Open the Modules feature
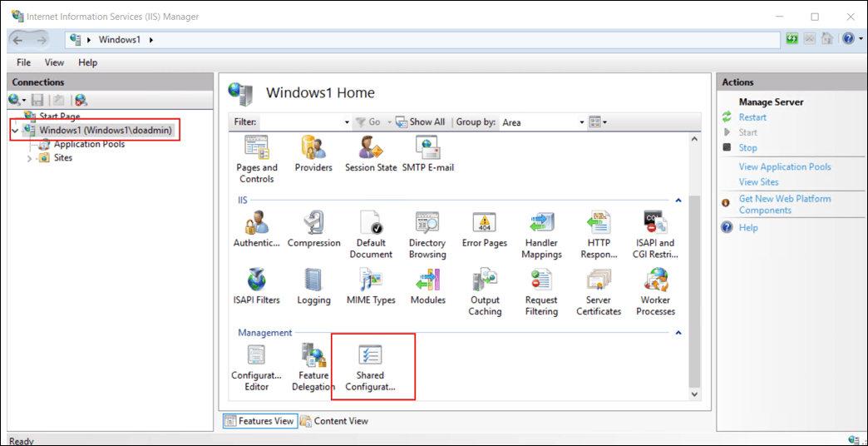This screenshot has width=868, height=446. [x=427, y=286]
